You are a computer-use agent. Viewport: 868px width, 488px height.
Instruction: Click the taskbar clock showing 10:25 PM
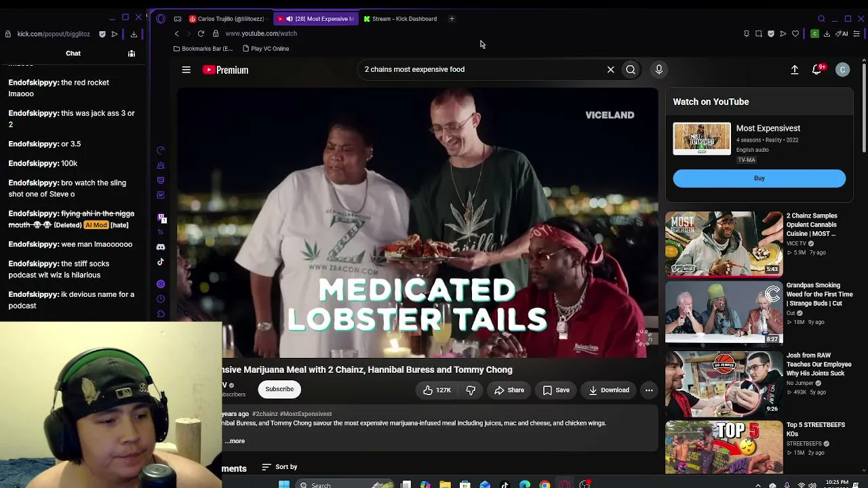(836, 484)
